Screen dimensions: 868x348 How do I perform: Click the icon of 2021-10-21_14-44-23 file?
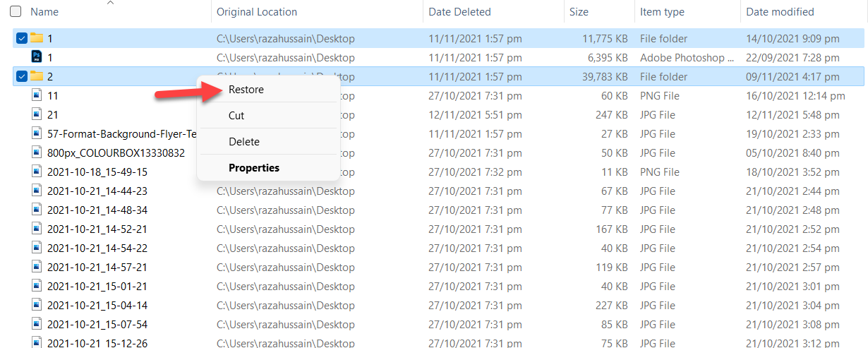click(37, 191)
